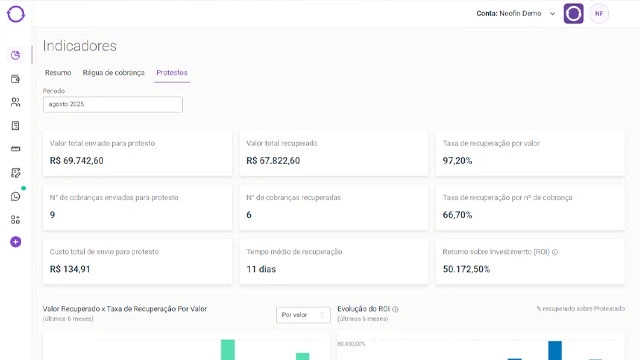The width and height of the screenshot is (640, 360).
Task: Select the Protestos tab
Action: pos(172,73)
